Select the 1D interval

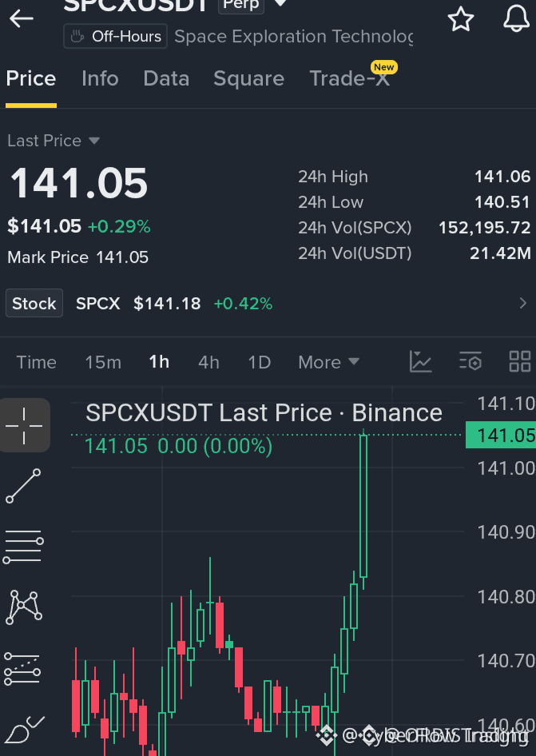pyautogui.click(x=260, y=362)
